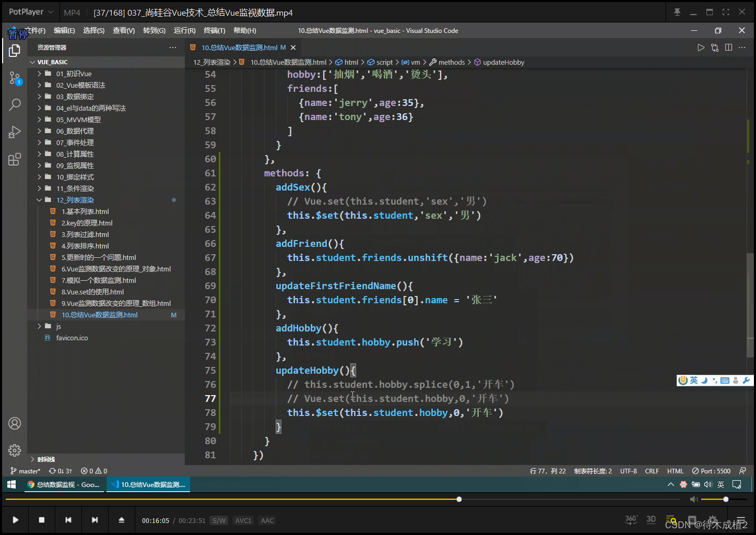Stop playback in PotPlayer
756x535 pixels.
click(42, 520)
